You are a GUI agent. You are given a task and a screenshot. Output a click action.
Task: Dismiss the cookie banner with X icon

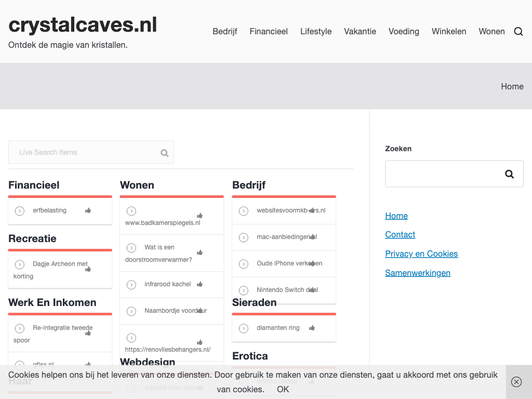pyautogui.click(x=516, y=382)
